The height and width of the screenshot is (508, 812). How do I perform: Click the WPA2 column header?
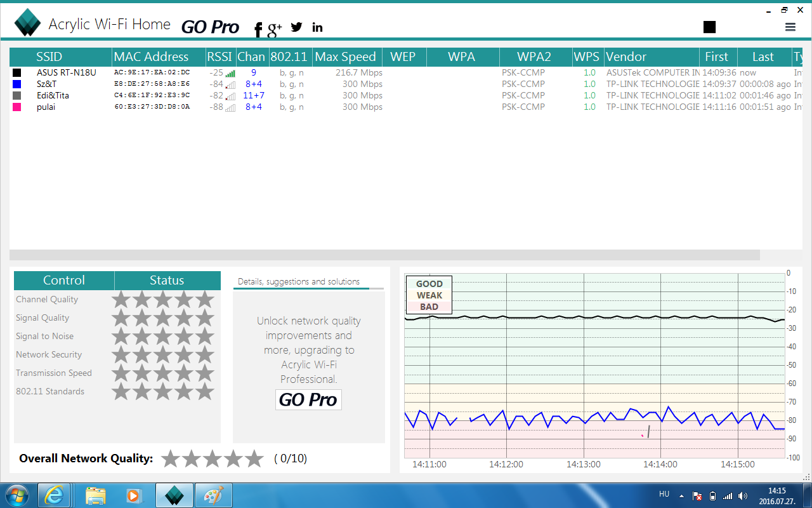(x=535, y=57)
